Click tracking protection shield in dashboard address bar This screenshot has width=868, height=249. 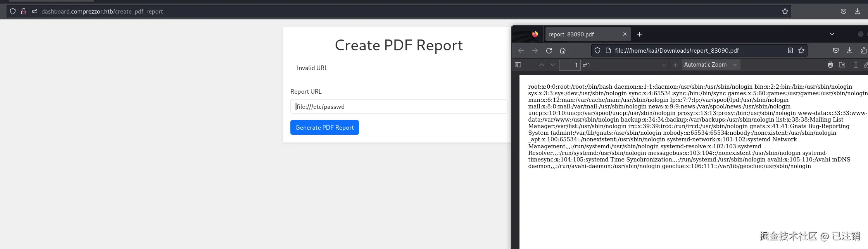13,11
